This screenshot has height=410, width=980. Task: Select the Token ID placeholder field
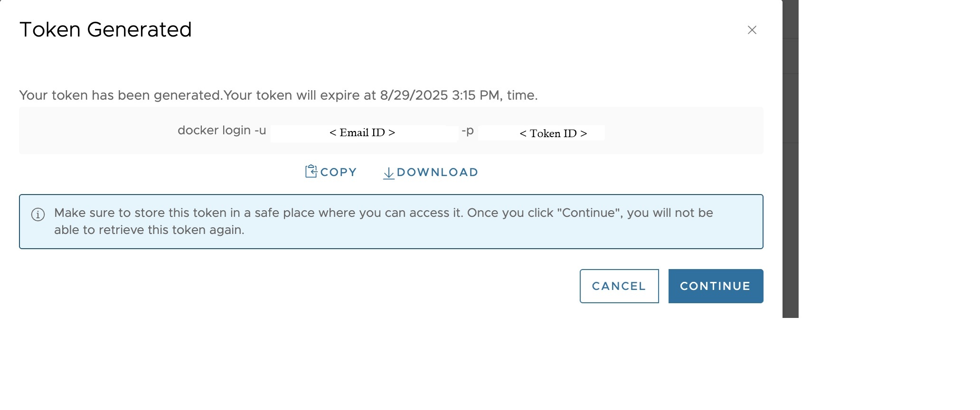[553, 133]
